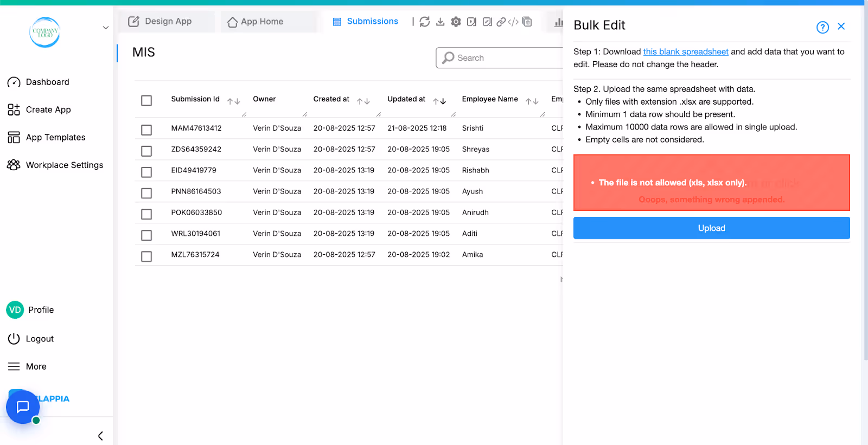Click the bulk delete trash icon

pyautogui.click(x=527, y=22)
